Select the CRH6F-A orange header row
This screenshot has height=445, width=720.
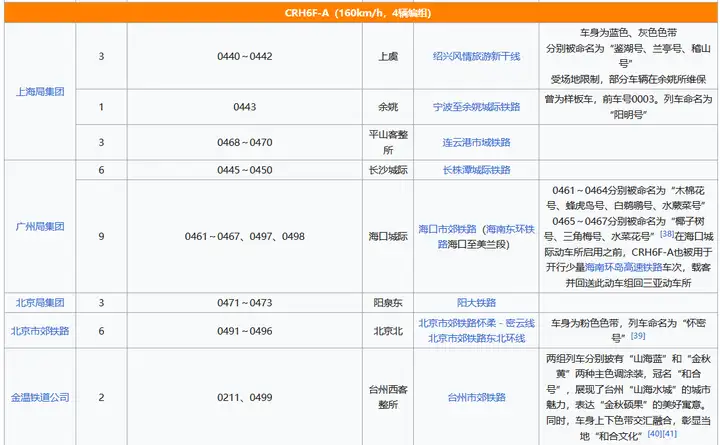(x=360, y=12)
